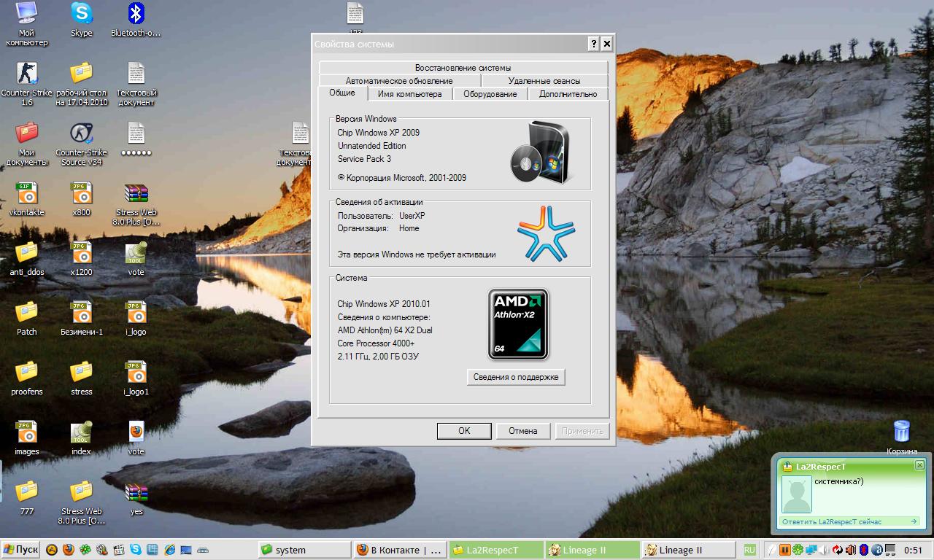Viewport: 934px width, 560px height.
Task: Select the Counter-Strike 1.6 shortcut
Action: tap(27, 84)
